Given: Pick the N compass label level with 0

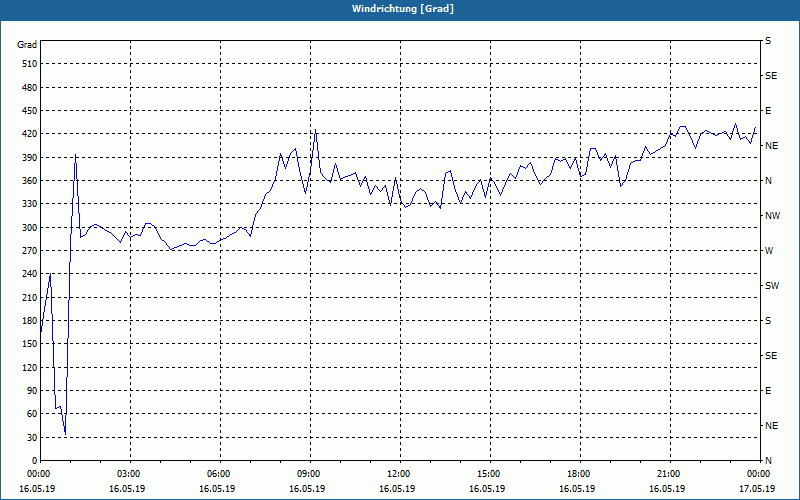Looking at the screenshot, I should [x=769, y=461].
